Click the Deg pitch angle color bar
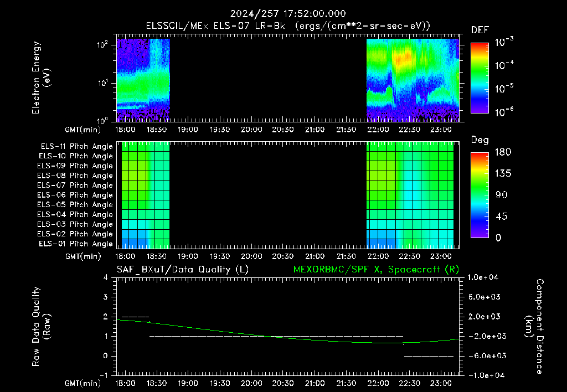 (480, 195)
